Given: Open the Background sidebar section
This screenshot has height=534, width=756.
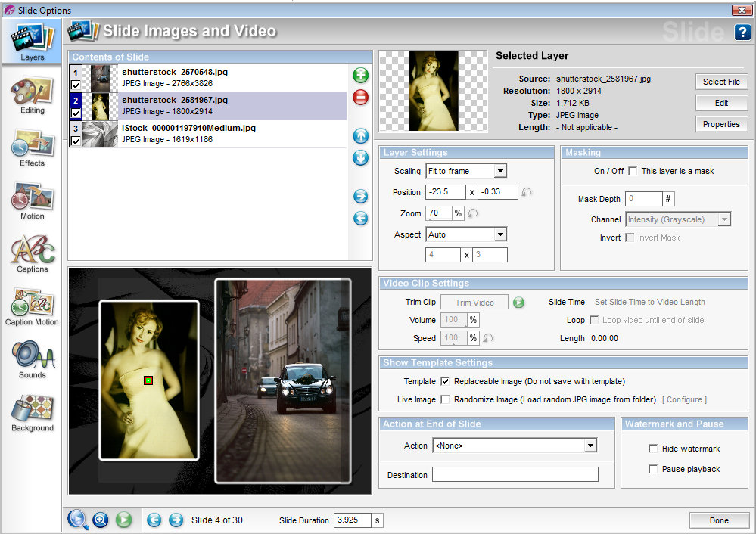Looking at the screenshot, I should (32, 413).
